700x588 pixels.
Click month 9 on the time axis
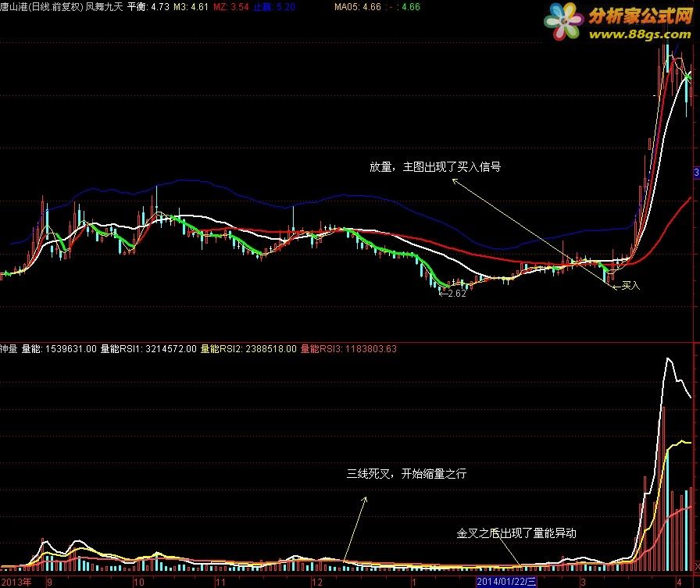49,583
